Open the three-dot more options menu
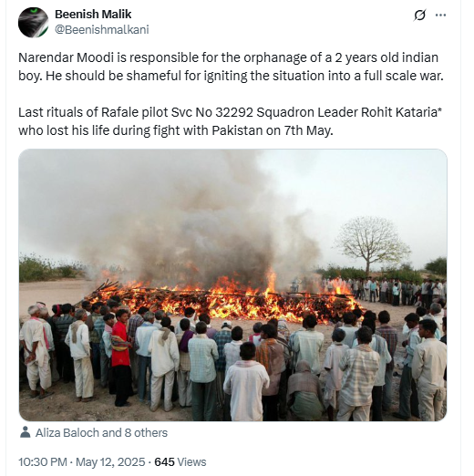The image size is (474, 476). 440,15
